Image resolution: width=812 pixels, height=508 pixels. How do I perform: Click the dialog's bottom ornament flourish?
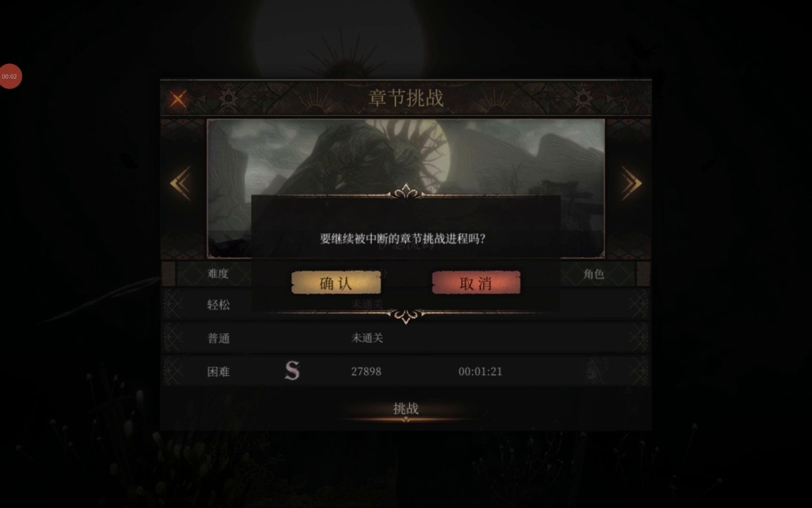click(x=406, y=316)
